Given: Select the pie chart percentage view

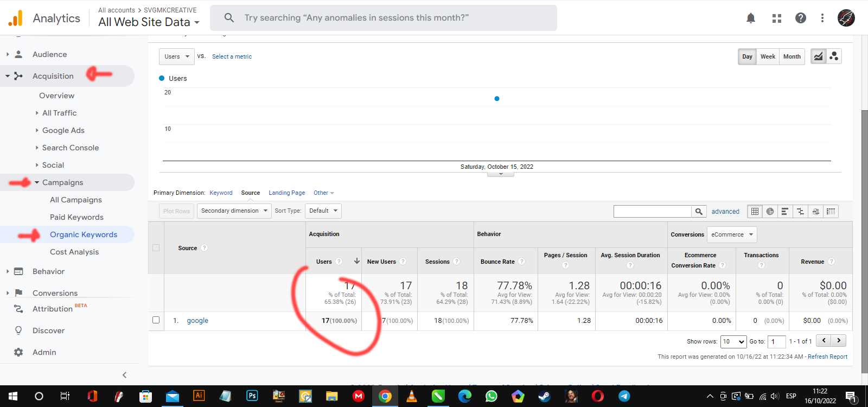Looking at the screenshot, I should [x=770, y=212].
